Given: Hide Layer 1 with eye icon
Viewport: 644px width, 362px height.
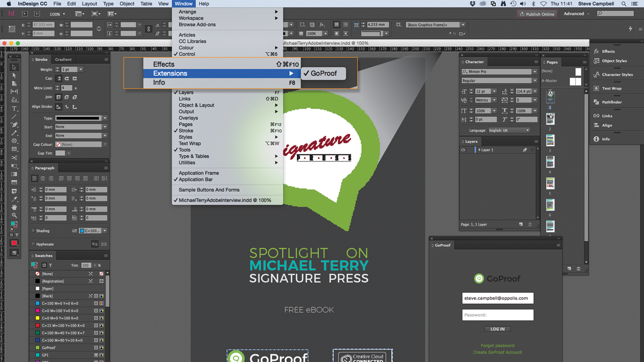Looking at the screenshot, I should click(x=463, y=150).
